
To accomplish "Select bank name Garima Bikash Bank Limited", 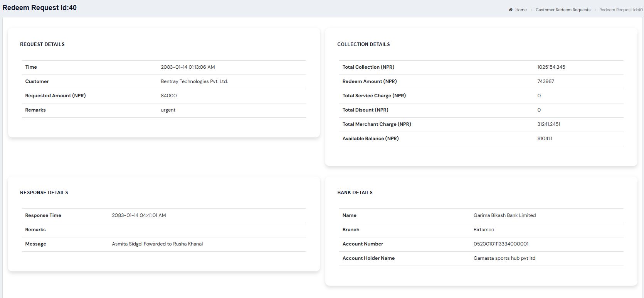I will [x=504, y=215].
